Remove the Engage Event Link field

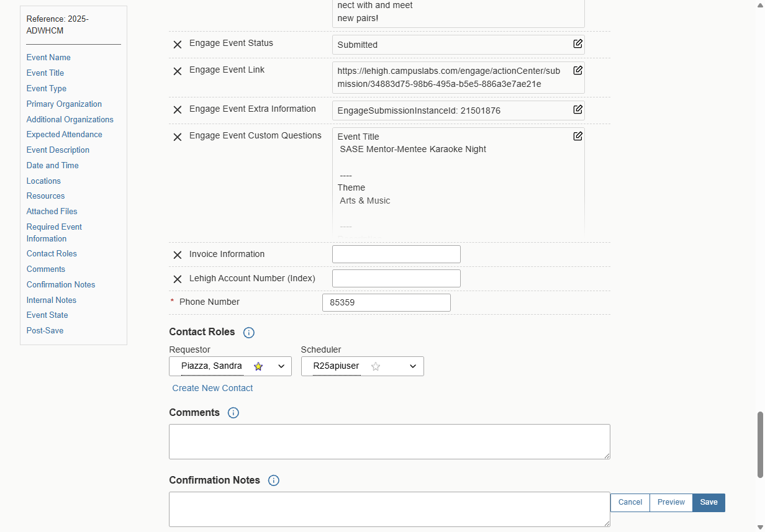[177, 71]
